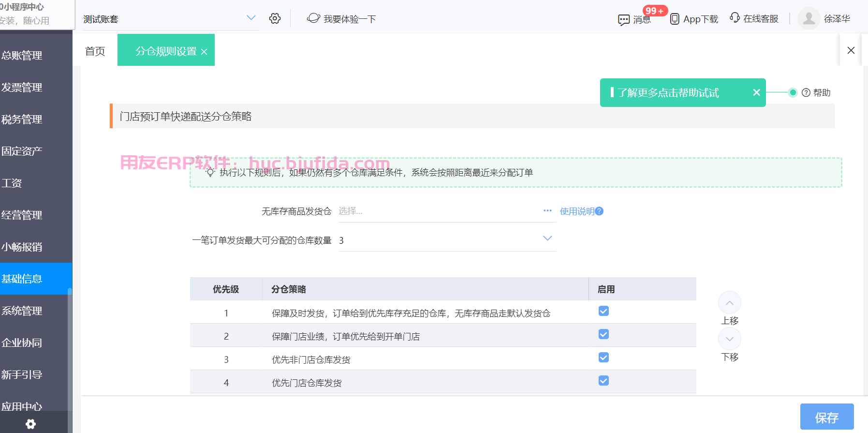Click the 上移 up arrow button
Viewport: 868px width, 433px height.
click(730, 303)
